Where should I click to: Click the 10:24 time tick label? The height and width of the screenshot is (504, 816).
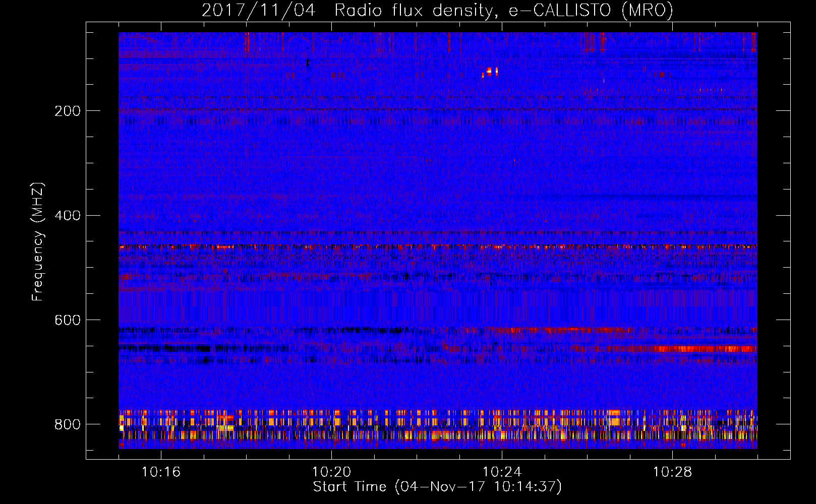(x=502, y=472)
